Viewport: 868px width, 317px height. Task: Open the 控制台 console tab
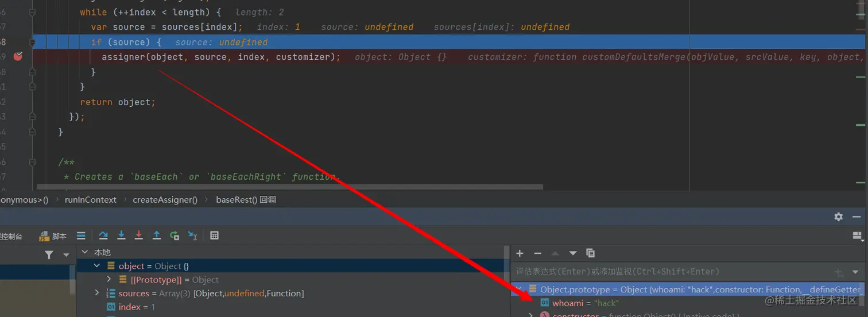11,236
